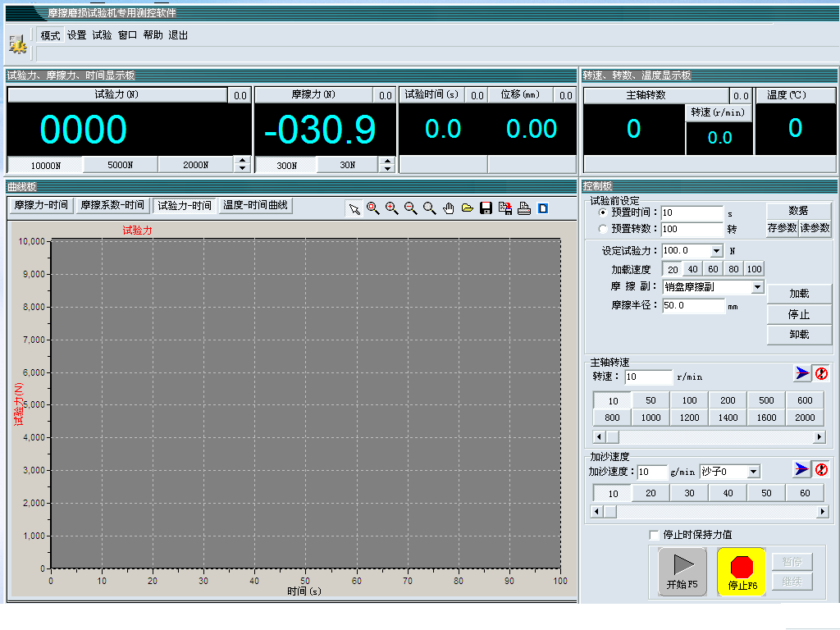Image resolution: width=840 pixels, height=630 pixels.
Task: Click the zoom in magnifier icon
Action: (x=391, y=208)
